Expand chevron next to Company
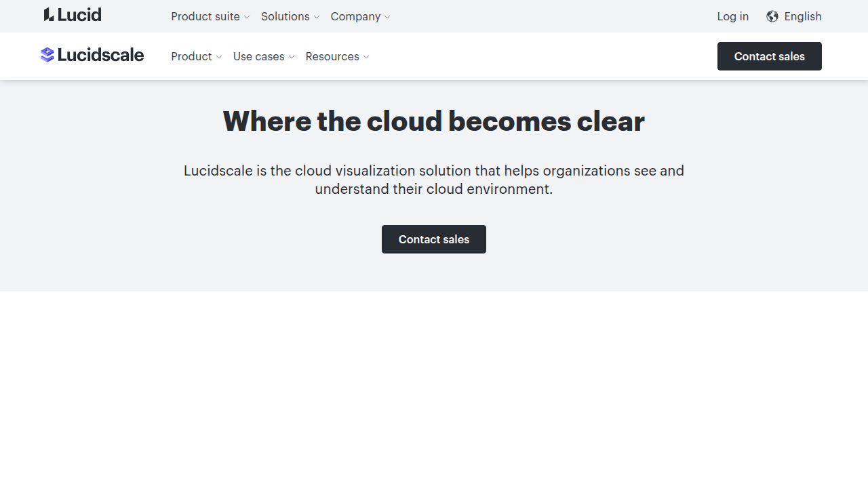 click(x=387, y=17)
